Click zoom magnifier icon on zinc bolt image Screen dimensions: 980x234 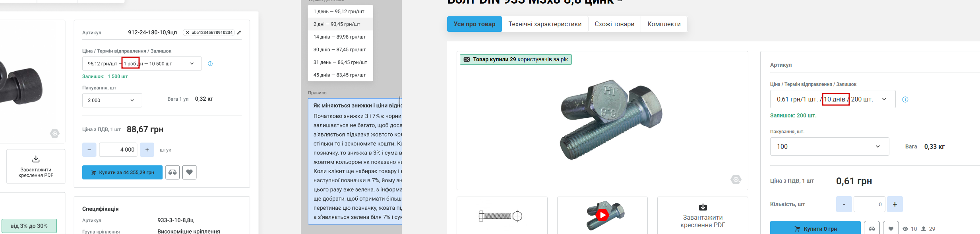[736, 179]
